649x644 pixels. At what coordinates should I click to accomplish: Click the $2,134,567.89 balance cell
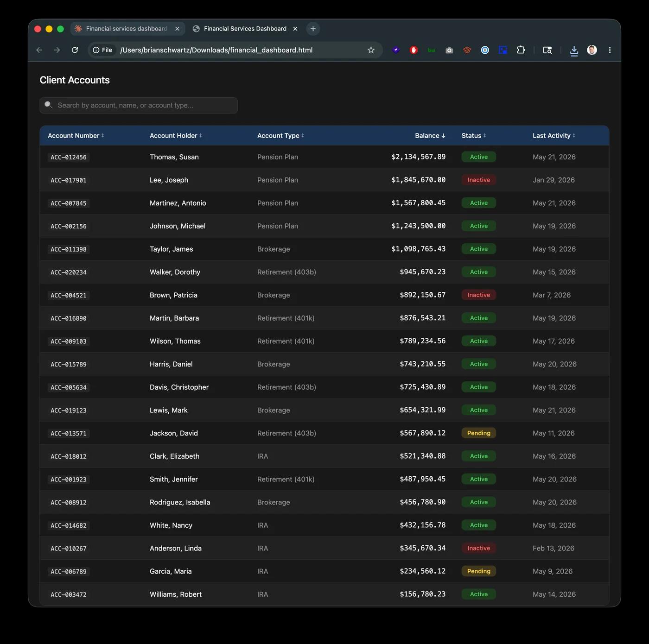[419, 157]
